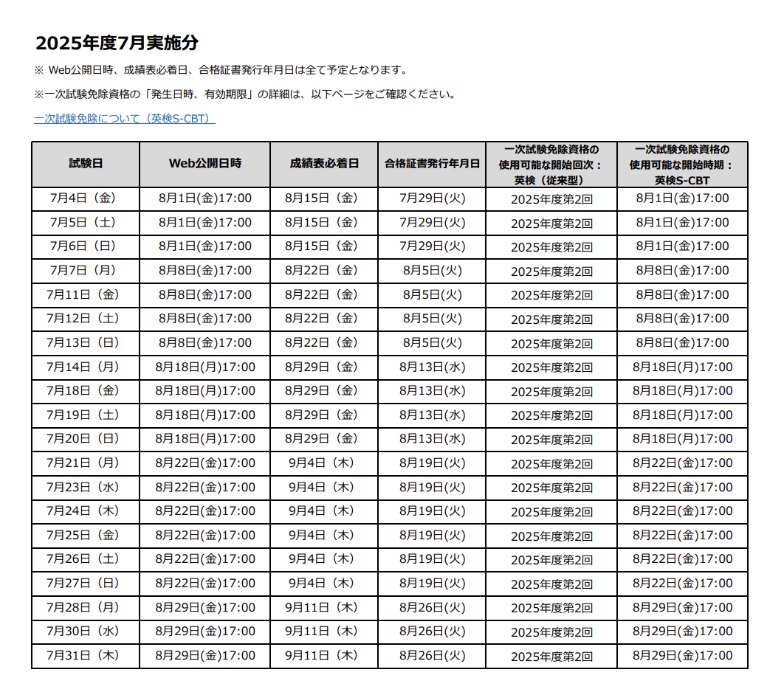This screenshot has width=784, height=692.
Task: Click the 2025年度7月実施分 heading
Action: click(117, 43)
